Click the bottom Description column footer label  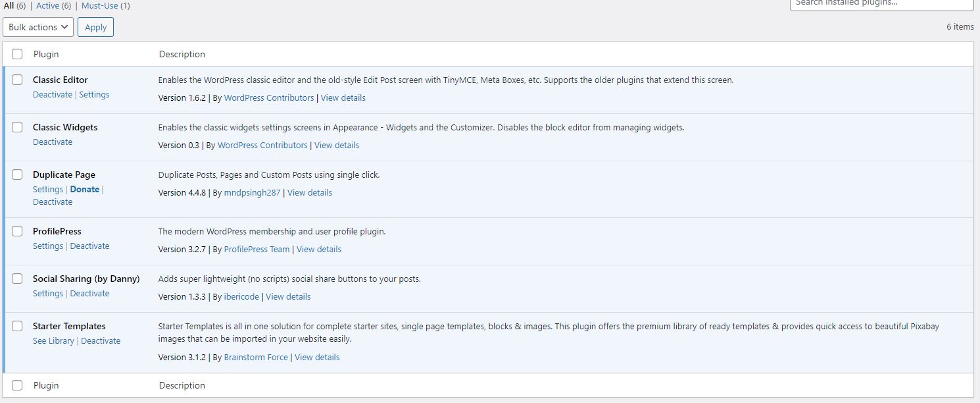click(182, 385)
